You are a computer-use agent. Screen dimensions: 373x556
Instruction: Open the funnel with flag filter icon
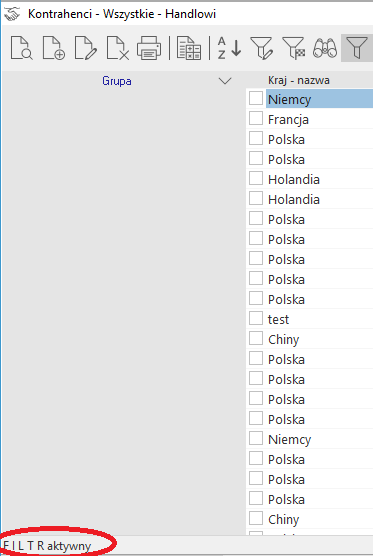294,48
